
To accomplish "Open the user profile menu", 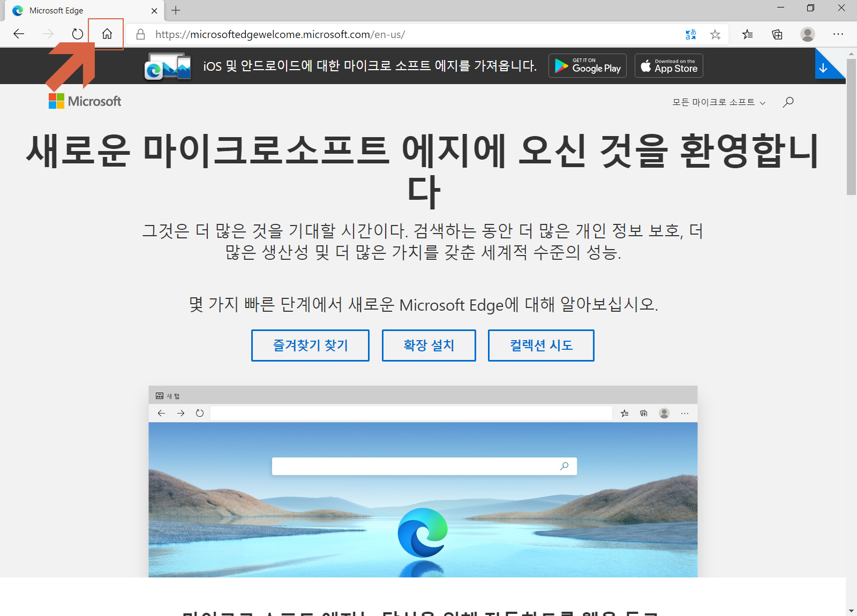I will click(x=808, y=34).
